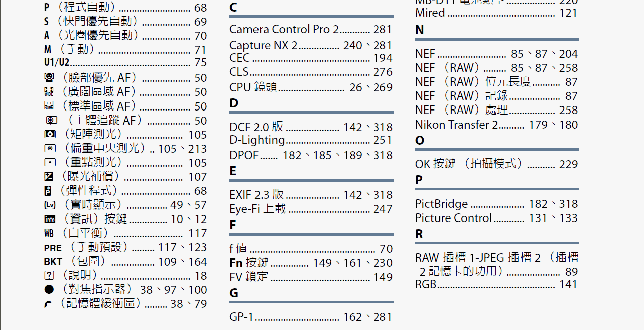Click the exposure compensation icon

coord(49,177)
